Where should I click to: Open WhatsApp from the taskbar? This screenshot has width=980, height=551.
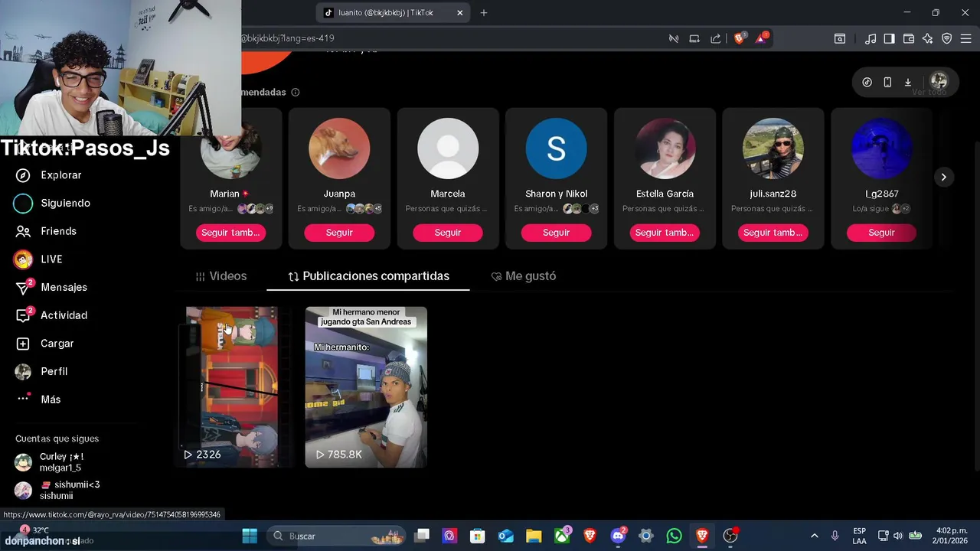pos(674,536)
